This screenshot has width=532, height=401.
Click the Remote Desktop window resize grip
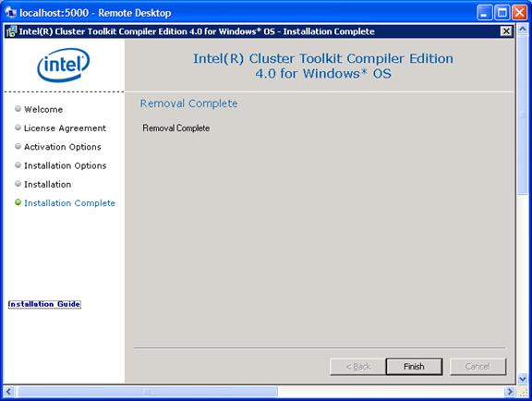[523, 392]
